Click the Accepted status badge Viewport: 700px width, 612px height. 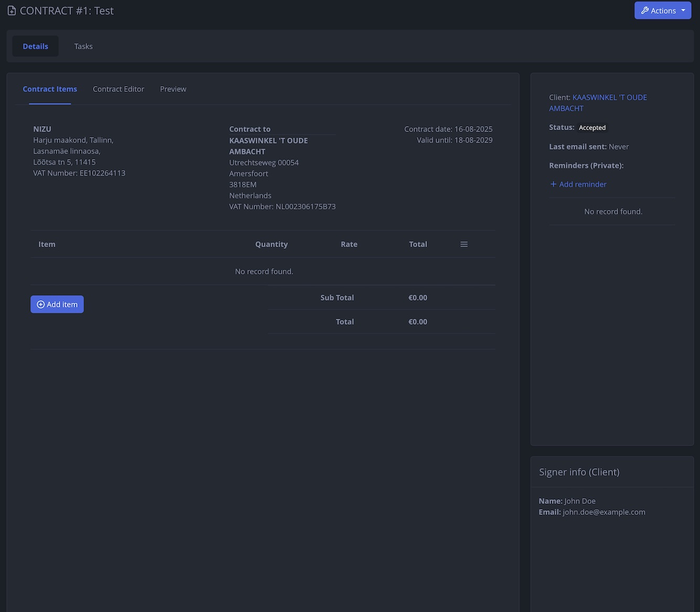(x=592, y=127)
